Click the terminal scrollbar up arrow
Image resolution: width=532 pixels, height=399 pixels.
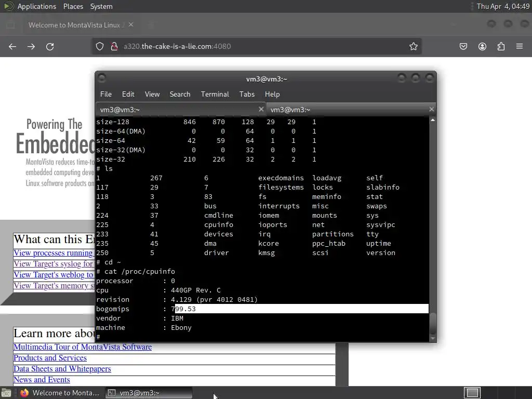point(433,120)
